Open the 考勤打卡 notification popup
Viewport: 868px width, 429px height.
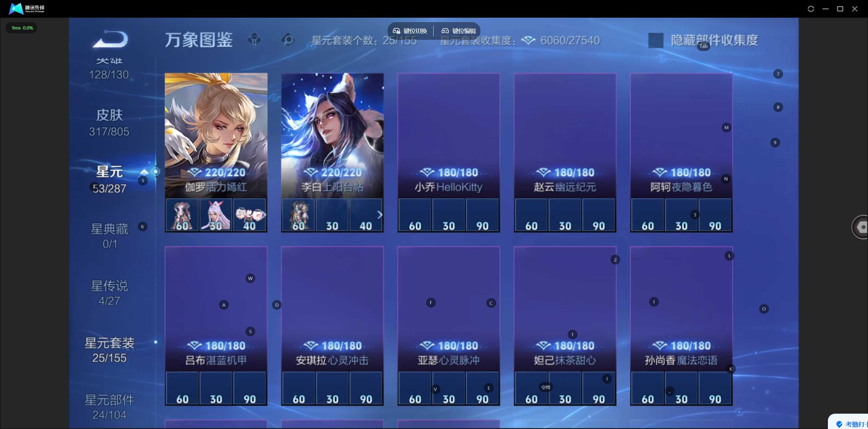[849, 423]
